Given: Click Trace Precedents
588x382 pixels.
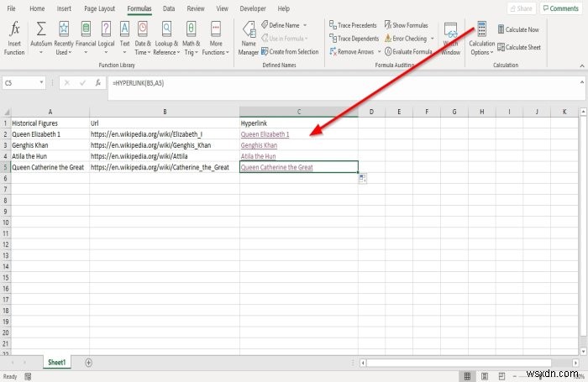Looking at the screenshot, I should coord(353,25).
